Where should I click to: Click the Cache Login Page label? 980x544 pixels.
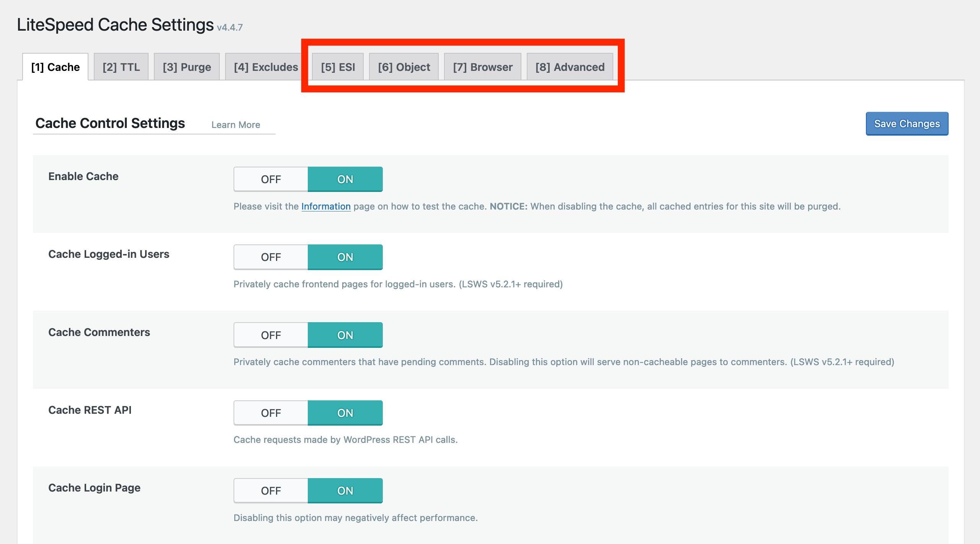click(95, 488)
